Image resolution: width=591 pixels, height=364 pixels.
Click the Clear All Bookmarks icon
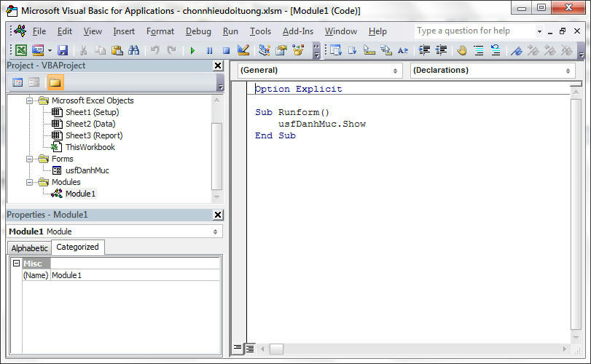[x=566, y=50]
